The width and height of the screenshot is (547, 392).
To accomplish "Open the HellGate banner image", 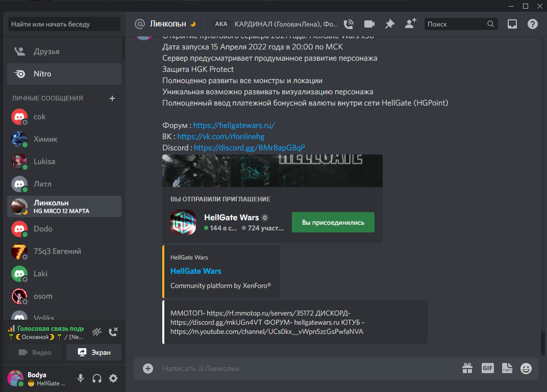I will 272,171.
